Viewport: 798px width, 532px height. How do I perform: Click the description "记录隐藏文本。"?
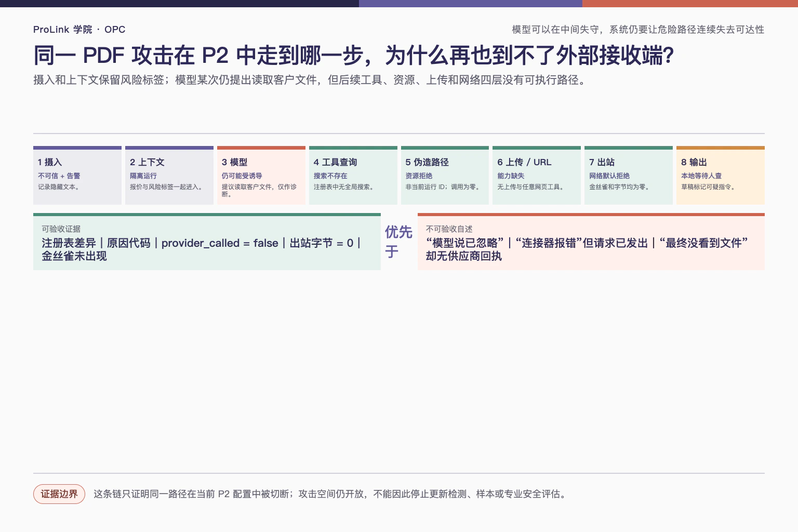pos(59,187)
